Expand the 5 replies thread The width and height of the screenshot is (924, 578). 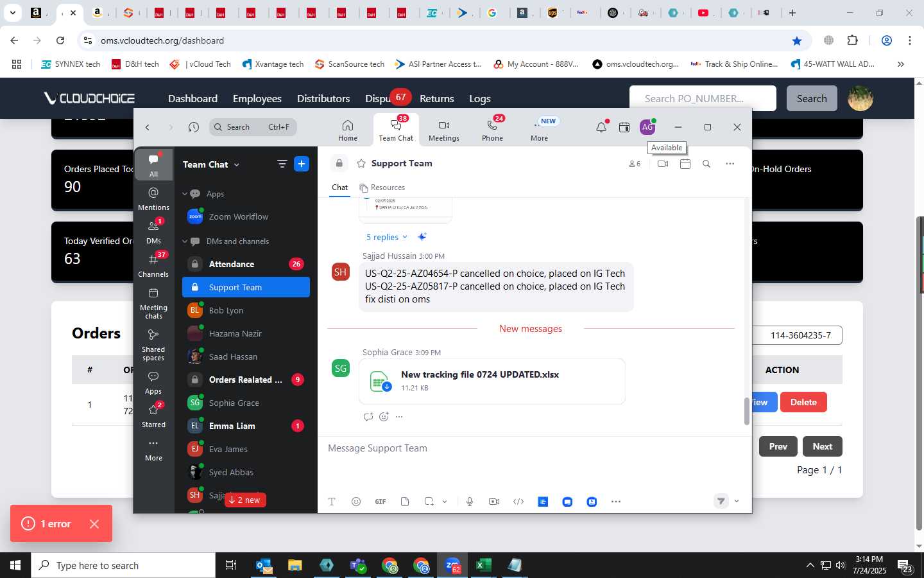[386, 237]
